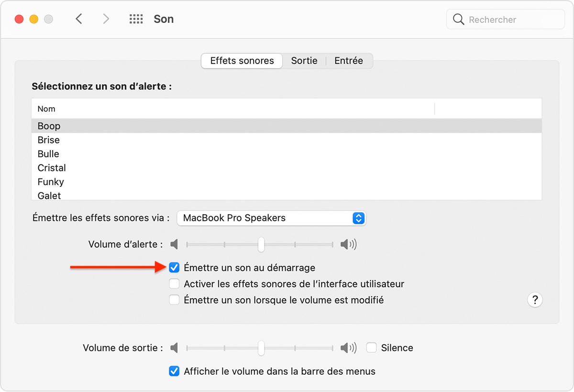Open the help question mark button
Image resolution: width=574 pixels, height=392 pixels.
535,300
